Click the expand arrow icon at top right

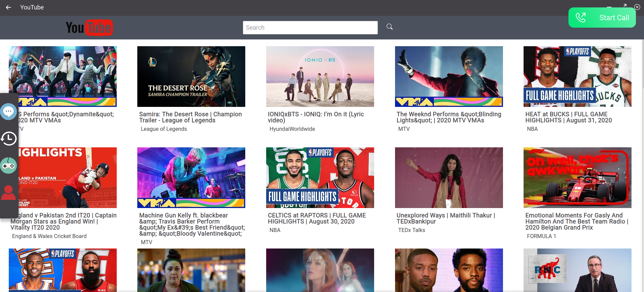point(625,5)
